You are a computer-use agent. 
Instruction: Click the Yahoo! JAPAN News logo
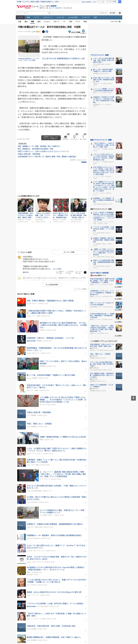click(x=27, y=7)
